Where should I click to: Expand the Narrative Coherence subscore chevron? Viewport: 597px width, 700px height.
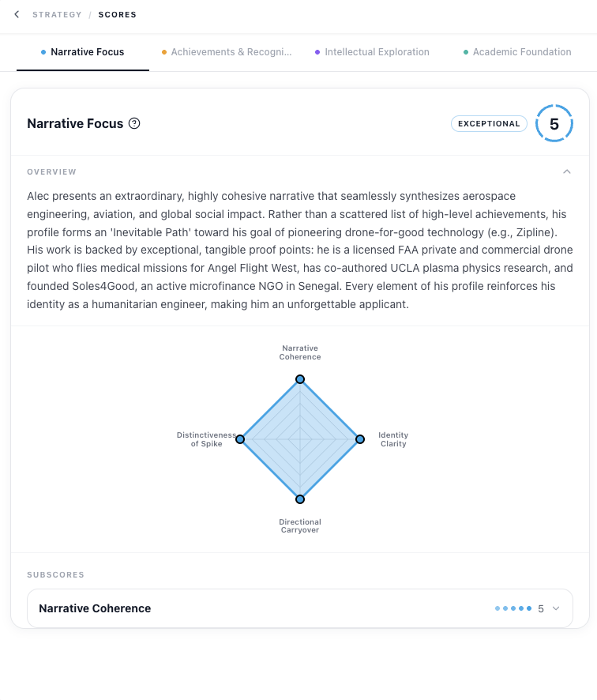click(556, 608)
